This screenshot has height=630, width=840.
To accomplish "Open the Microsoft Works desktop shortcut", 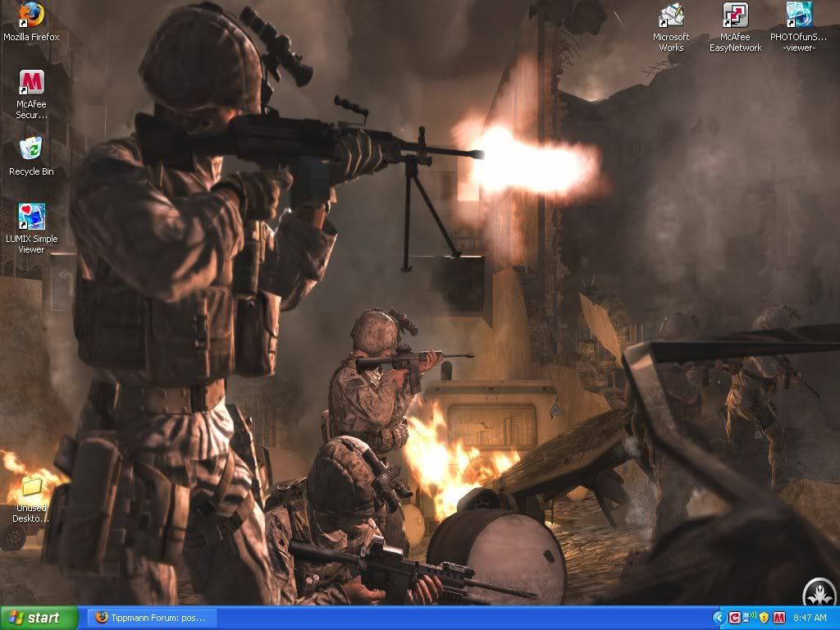I will (672, 16).
